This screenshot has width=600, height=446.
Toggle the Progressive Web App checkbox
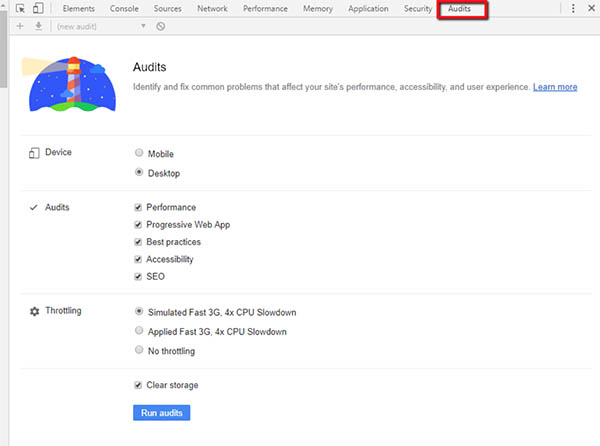138,225
